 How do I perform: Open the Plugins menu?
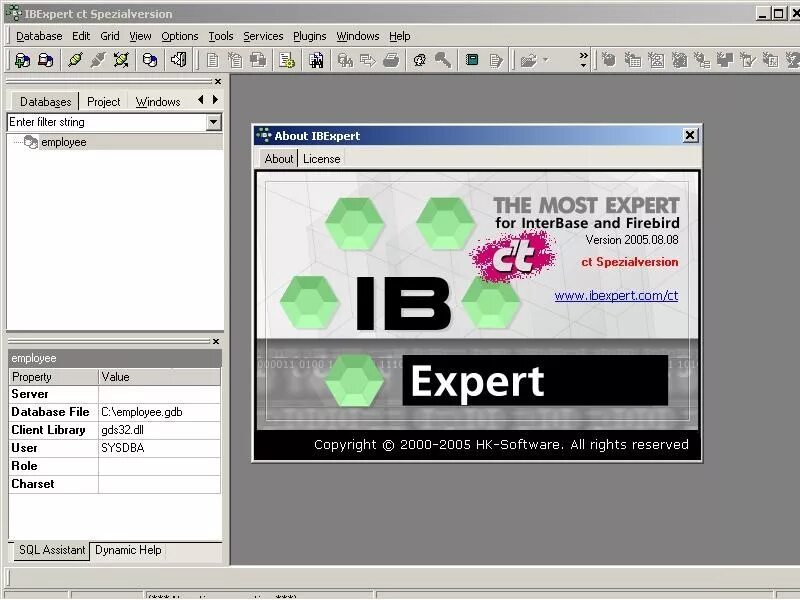[310, 36]
